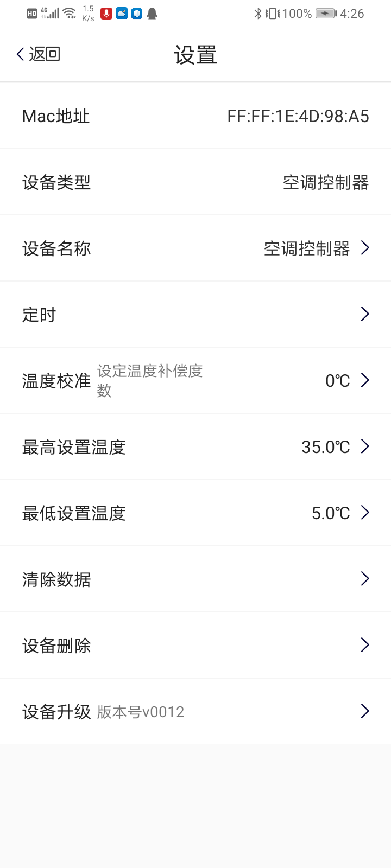Tap the version text 版本号v0012
Screen dimensions: 391x868
141,712
